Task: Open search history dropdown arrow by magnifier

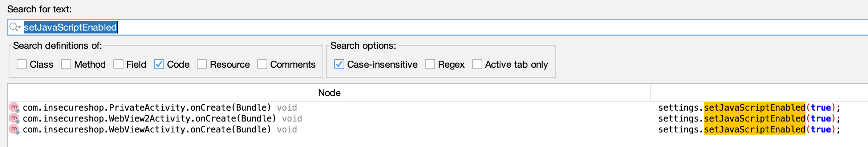Action: pyautogui.click(x=19, y=28)
